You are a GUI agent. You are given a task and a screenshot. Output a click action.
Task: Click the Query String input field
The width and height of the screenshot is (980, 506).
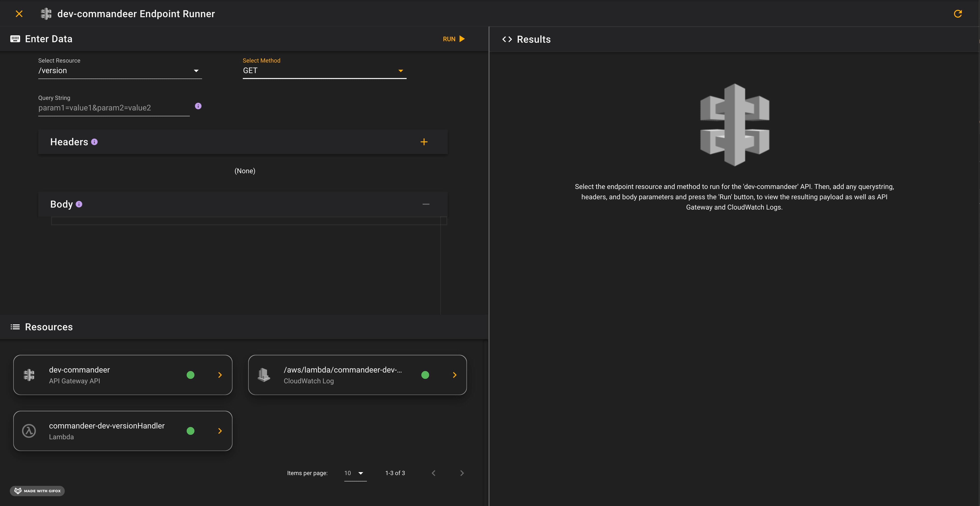pyautogui.click(x=114, y=108)
